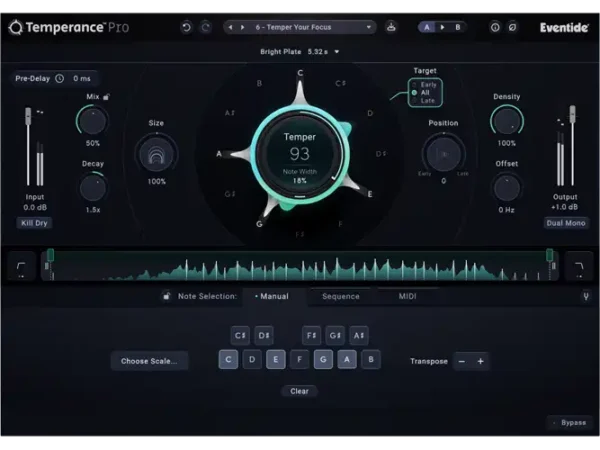
Task: Click the Size knob arch icon
Action: 156,155
